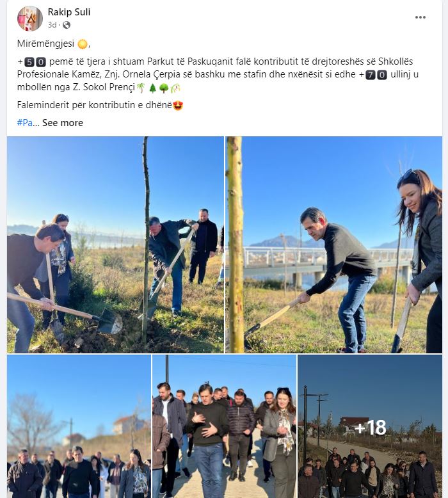This screenshot has height=498, width=448.
Task: Click Rakip Suli's profile picture
Action: click(x=30, y=18)
